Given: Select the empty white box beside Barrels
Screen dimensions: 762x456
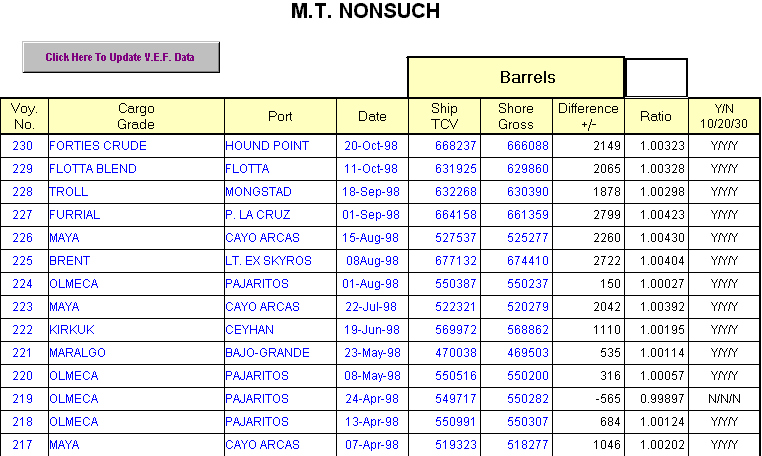Looking at the screenshot, I should (656, 77).
